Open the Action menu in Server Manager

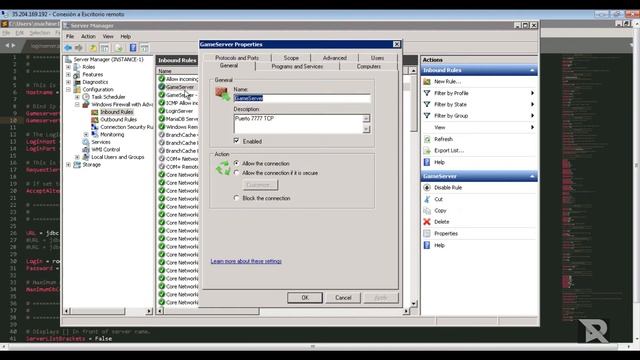pyautogui.click(x=88, y=37)
